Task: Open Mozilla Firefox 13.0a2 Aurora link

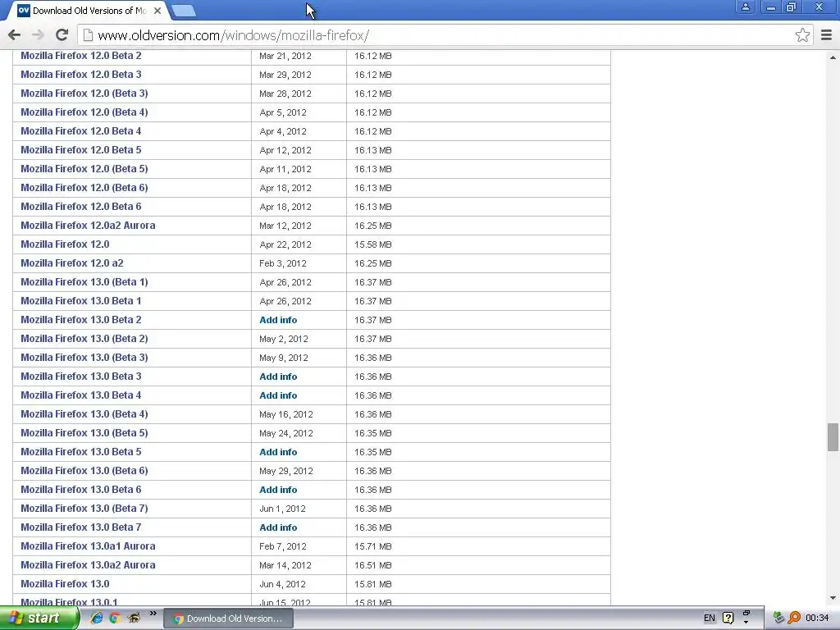Action: pos(88,565)
